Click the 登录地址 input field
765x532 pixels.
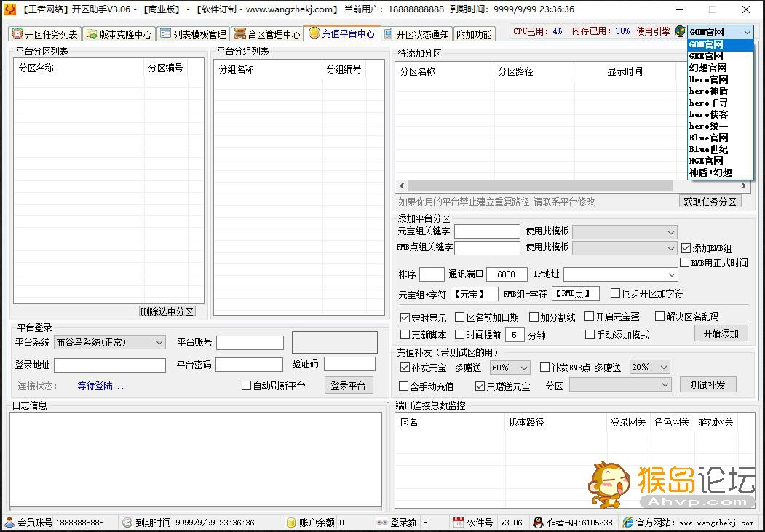coord(110,365)
